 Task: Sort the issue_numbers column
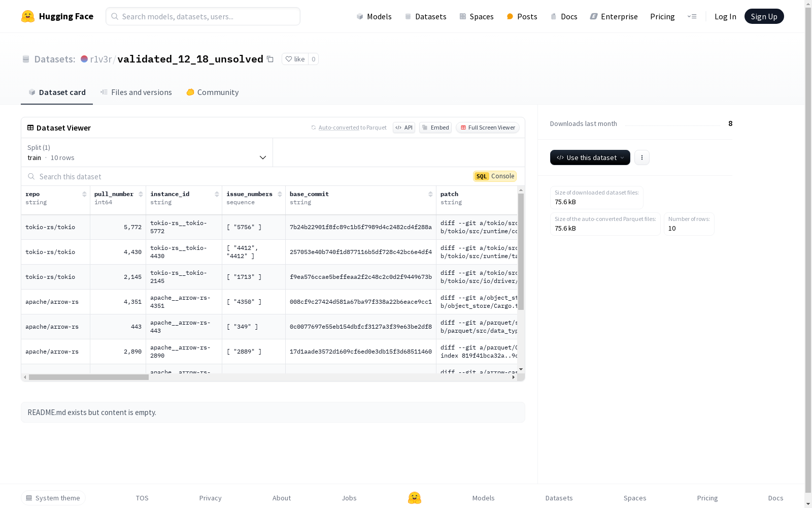(x=280, y=194)
